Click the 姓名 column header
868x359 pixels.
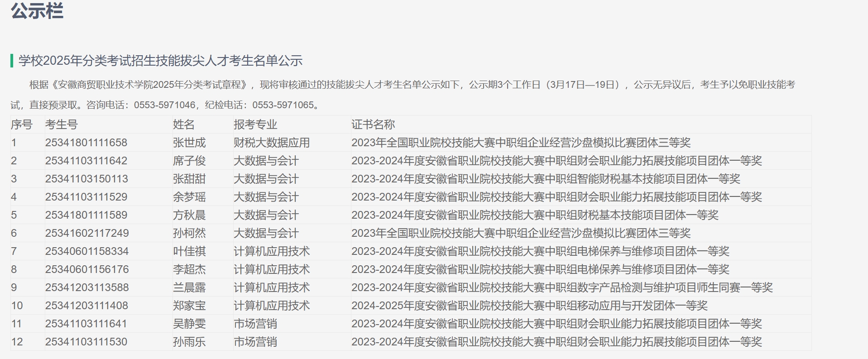point(184,124)
